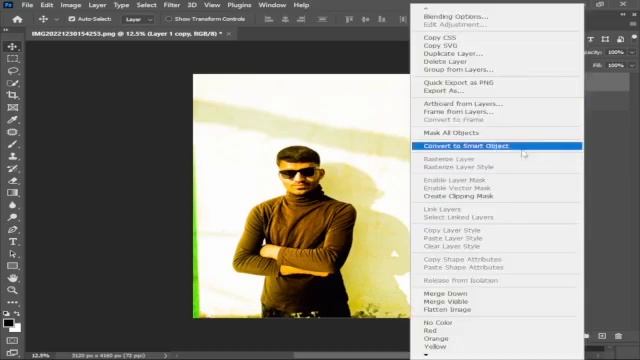
Task: Click align left edges icon in options bar
Action: [269, 19]
